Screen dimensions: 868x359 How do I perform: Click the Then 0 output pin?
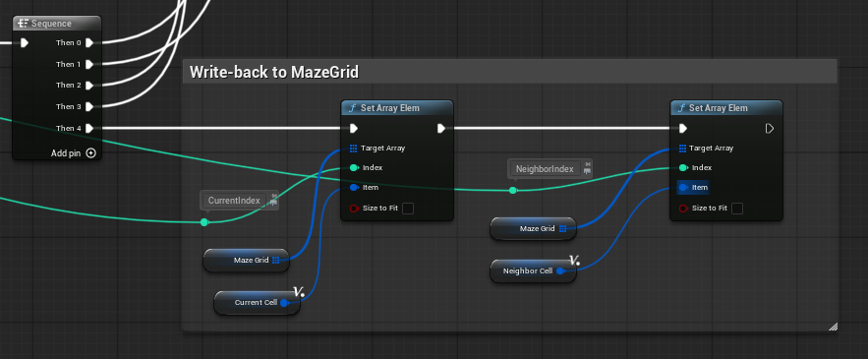(x=89, y=42)
